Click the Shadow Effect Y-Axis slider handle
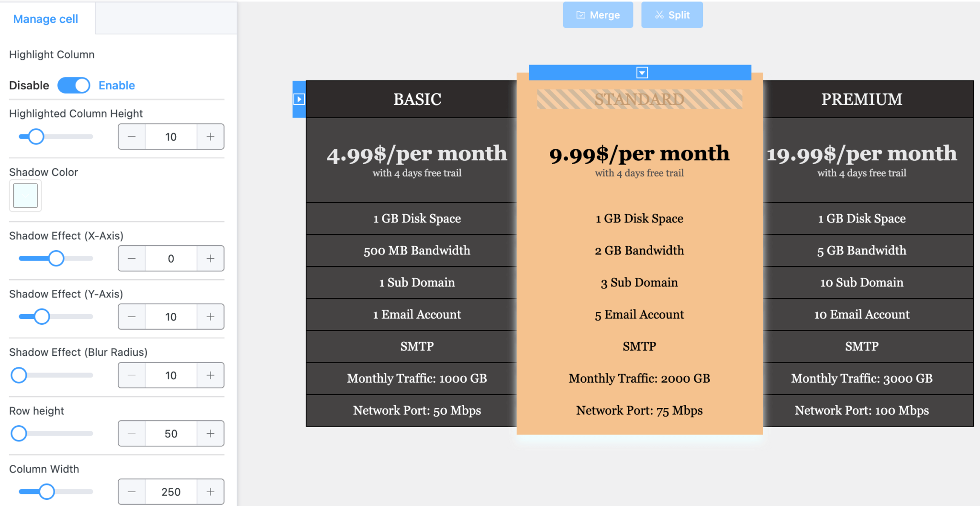 point(42,317)
